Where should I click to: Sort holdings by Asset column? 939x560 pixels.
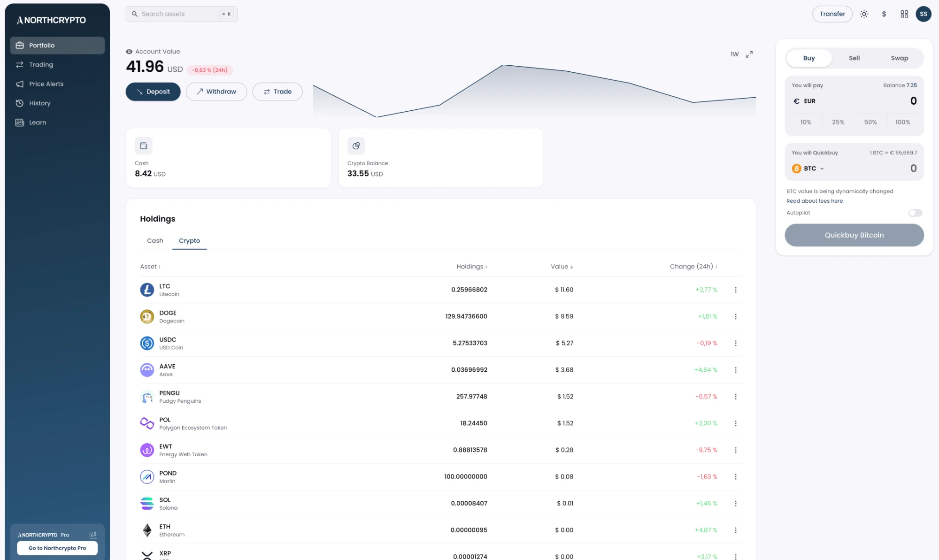tap(150, 267)
